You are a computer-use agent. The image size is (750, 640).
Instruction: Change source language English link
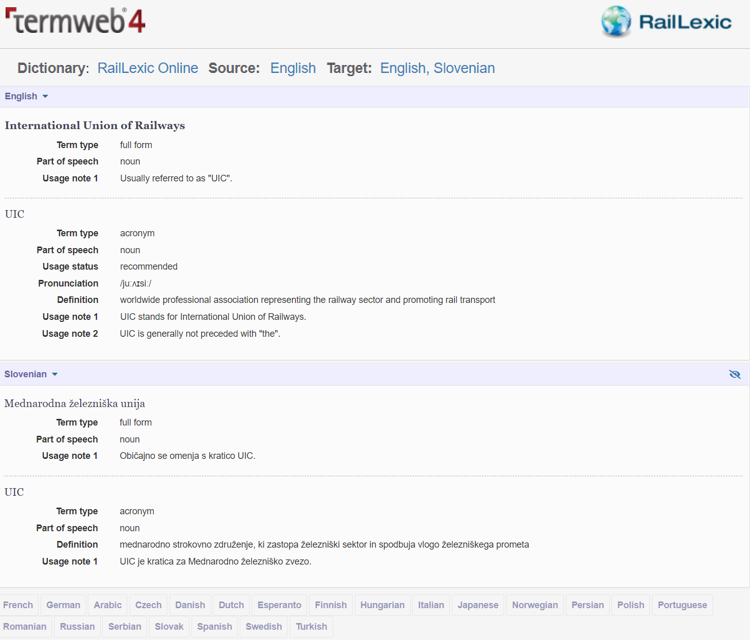[x=293, y=68]
